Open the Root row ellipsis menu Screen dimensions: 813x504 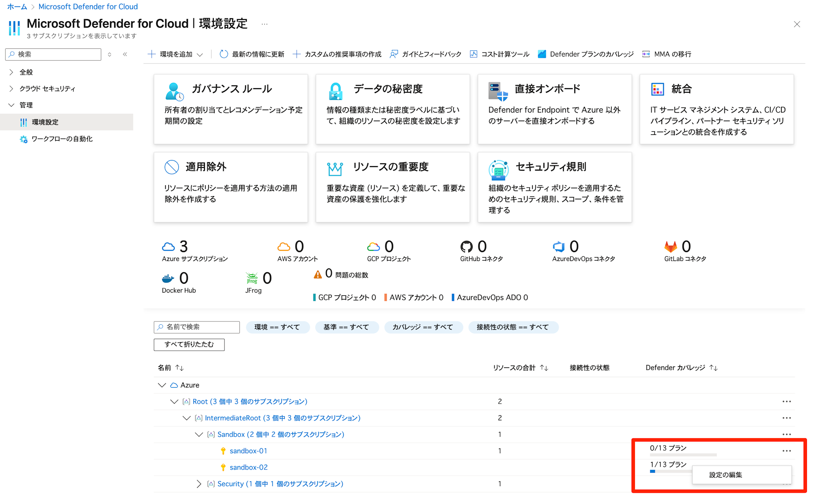[787, 402]
